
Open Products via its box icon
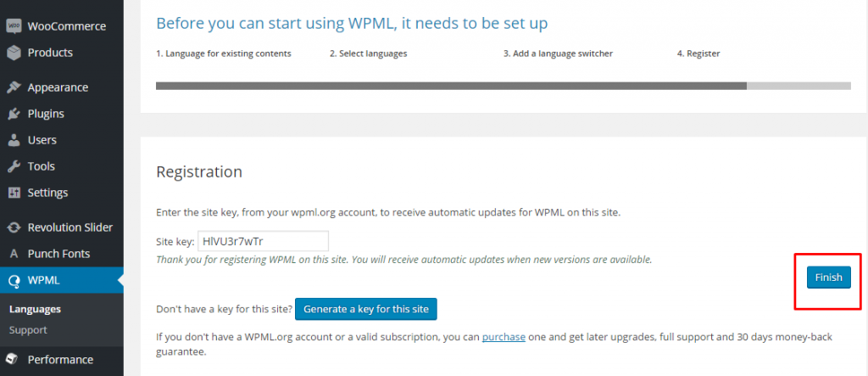(14, 53)
